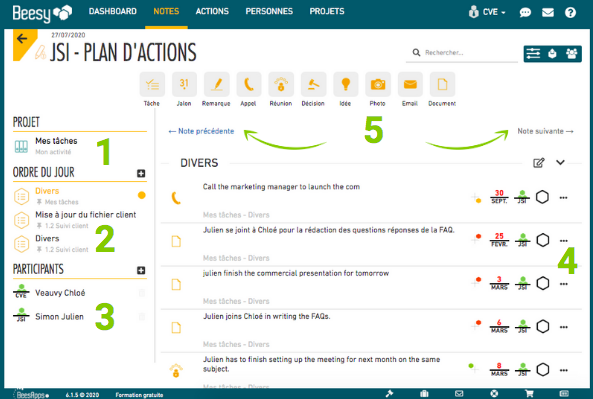This screenshot has width=593, height=399.
Task: Change JSI owner on '3 Mars' task
Action: point(523,283)
